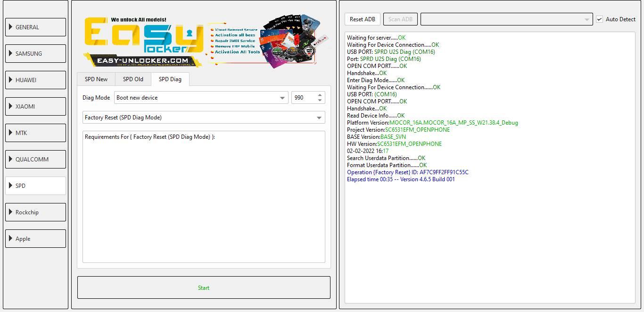Switch to the SPD New tab
This screenshot has height=312, width=644.
click(96, 79)
